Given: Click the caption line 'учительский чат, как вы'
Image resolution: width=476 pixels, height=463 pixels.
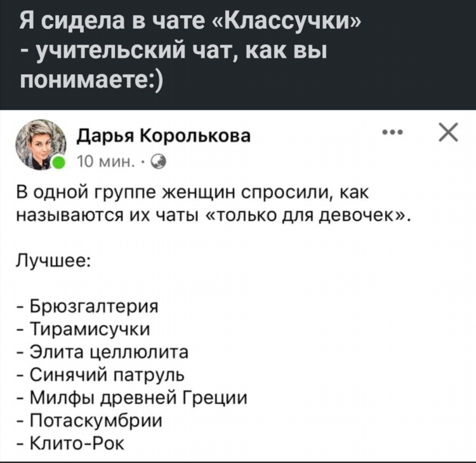Looking at the screenshot, I should [173, 50].
